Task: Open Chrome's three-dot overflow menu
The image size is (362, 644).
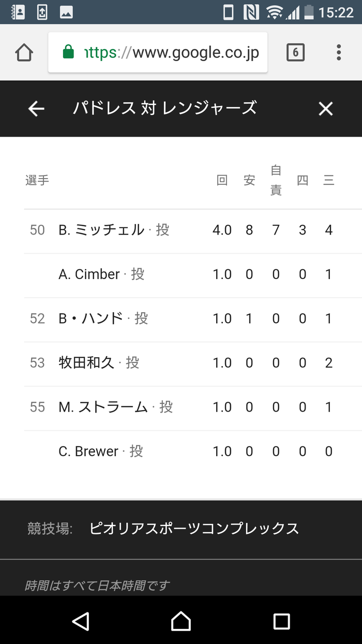Action: [339, 52]
